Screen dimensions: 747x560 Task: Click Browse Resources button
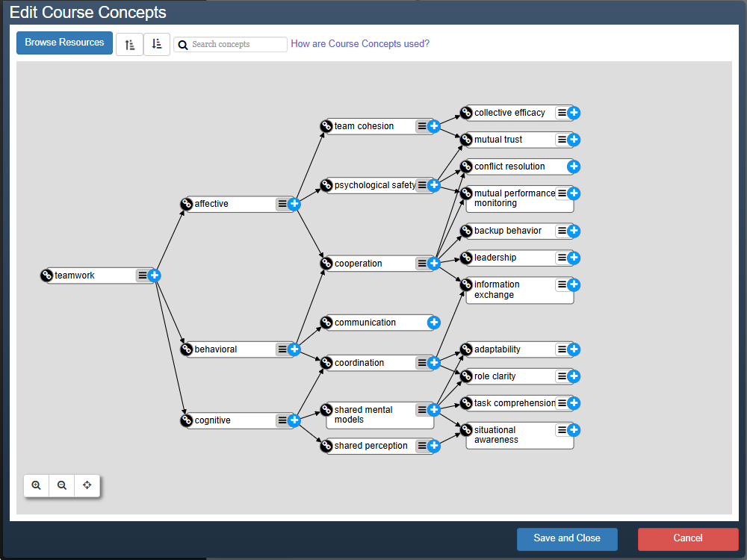[64, 43]
